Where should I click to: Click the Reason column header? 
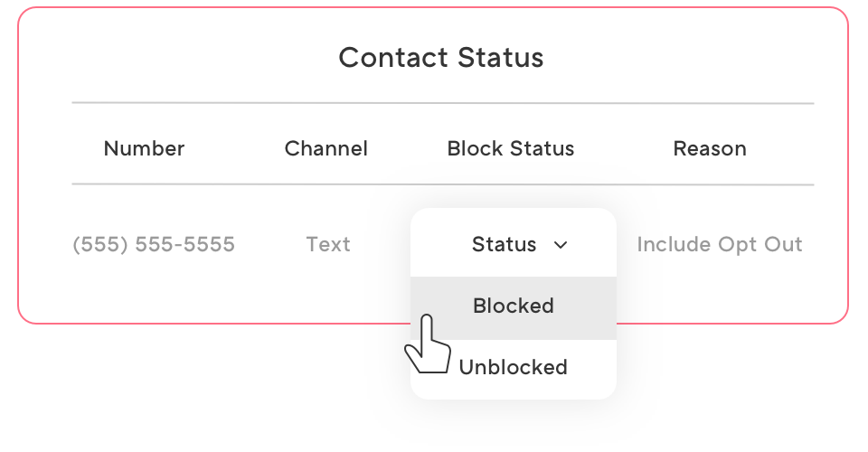[710, 148]
